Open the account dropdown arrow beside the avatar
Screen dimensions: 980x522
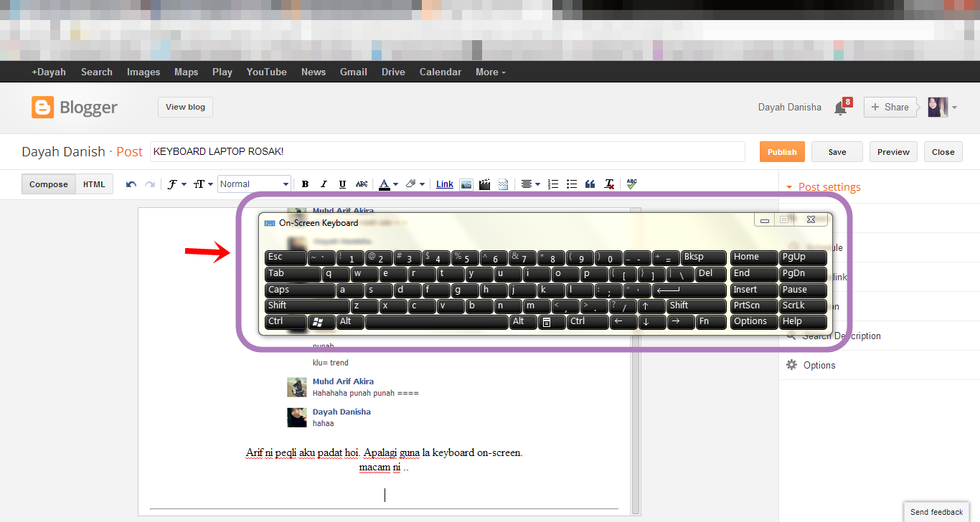coord(954,108)
